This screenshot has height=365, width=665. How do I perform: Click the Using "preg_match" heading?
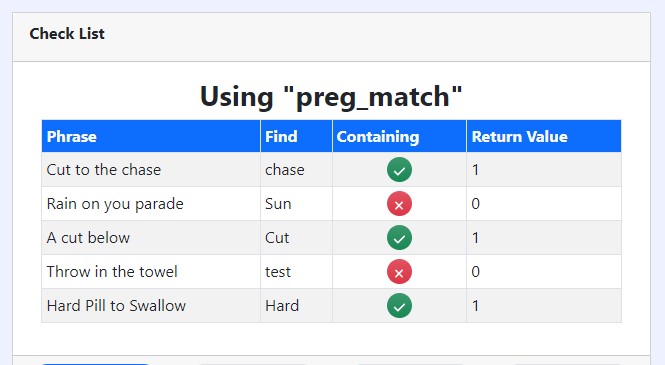point(331,97)
